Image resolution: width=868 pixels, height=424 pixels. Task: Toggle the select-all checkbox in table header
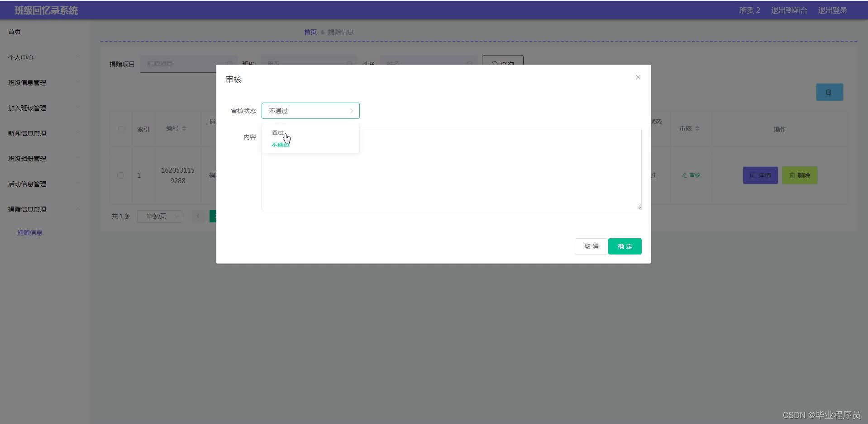121,129
